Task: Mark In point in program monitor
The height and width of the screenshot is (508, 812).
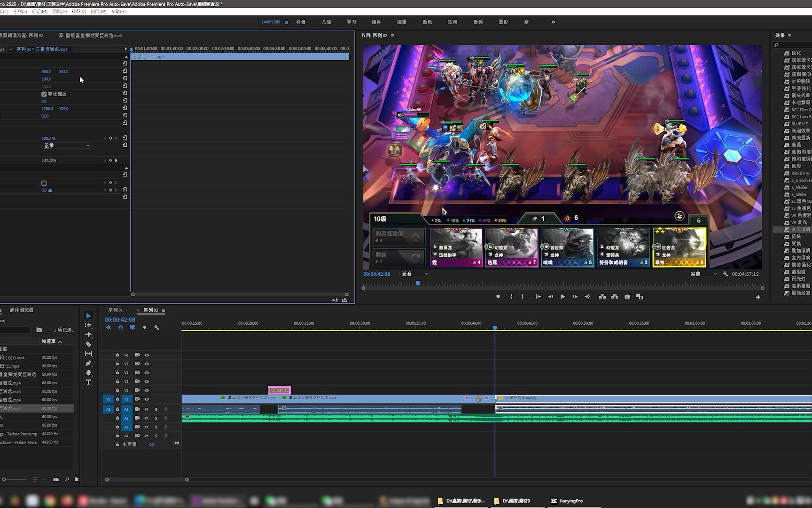Action: pyautogui.click(x=511, y=297)
